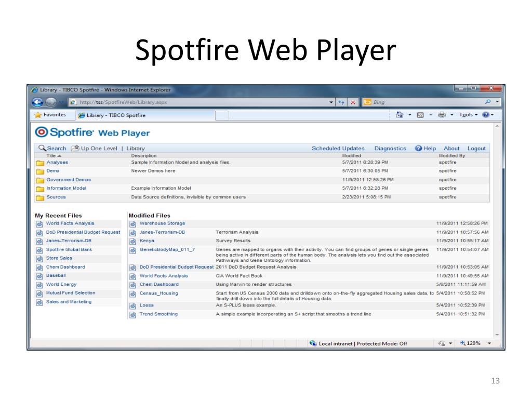532x399 pixels.
Task: Open the Tools menu dropdown
Action: pos(468,115)
